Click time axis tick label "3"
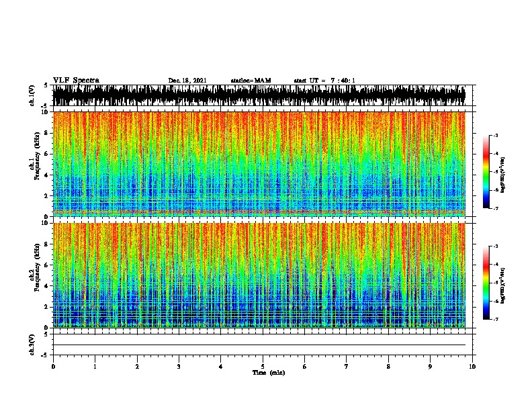 click(x=179, y=367)
